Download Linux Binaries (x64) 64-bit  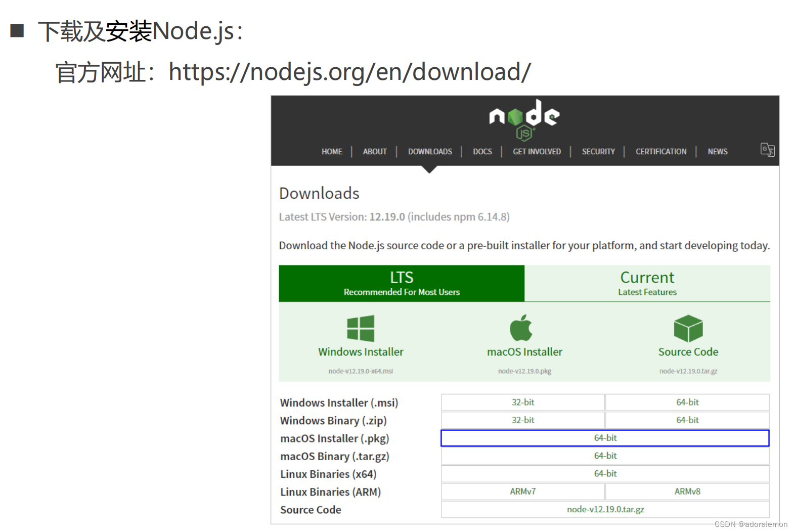(605, 474)
